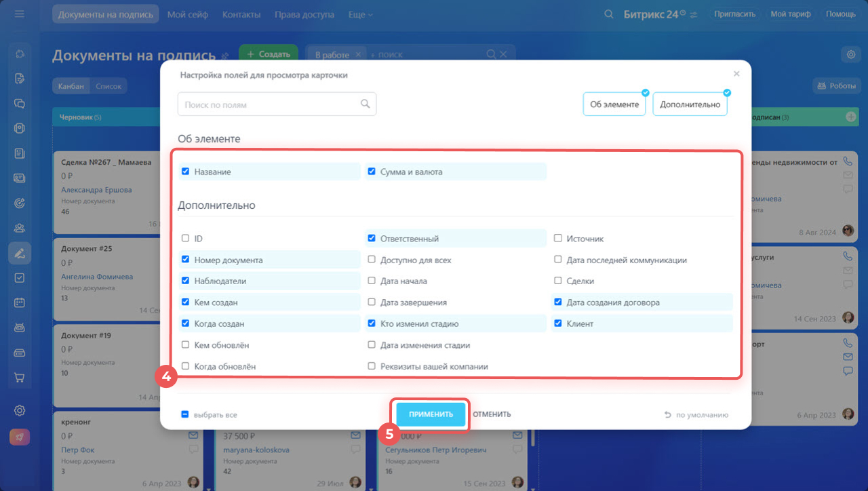This screenshot has width=868, height=491.
Task: Uncheck the Номер документа checkbox
Action: point(186,260)
